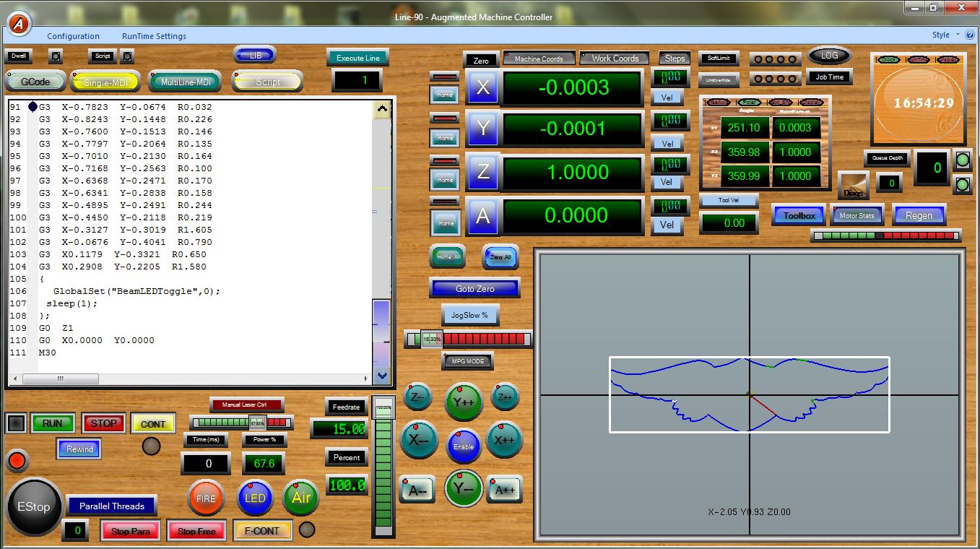Viewport: 980px width, 549px height.
Task: Jog the X axis with X++
Action: coord(504,440)
